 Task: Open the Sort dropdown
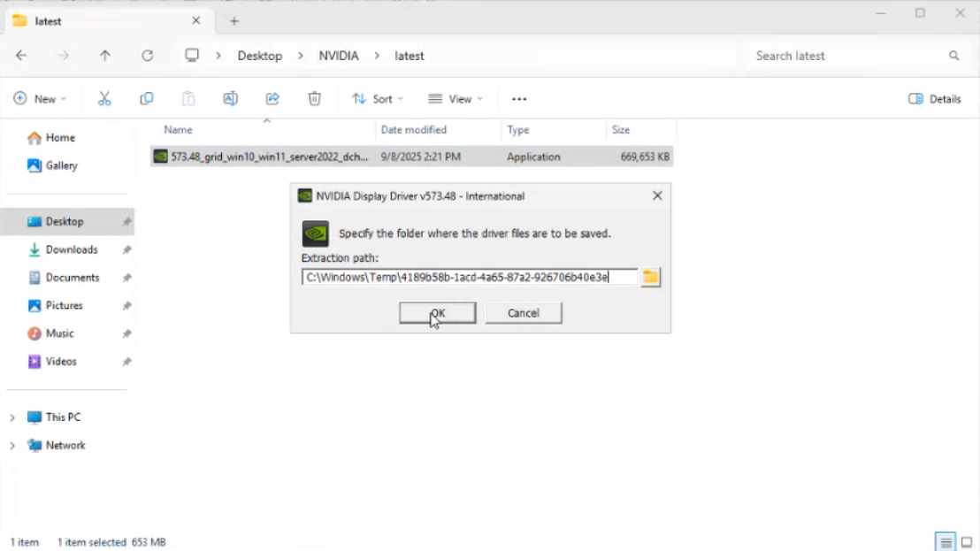[378, 99]
